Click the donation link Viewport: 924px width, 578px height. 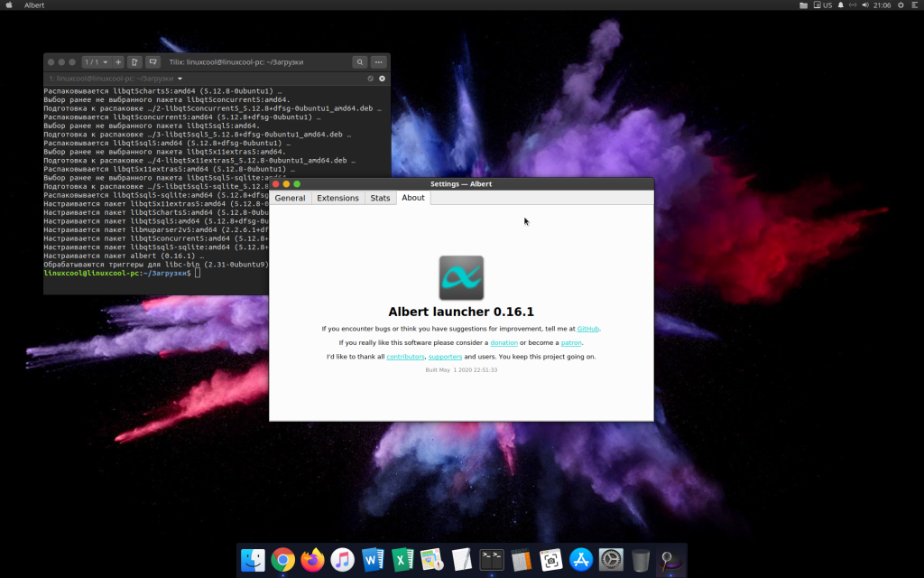click(x=504, y=343)
